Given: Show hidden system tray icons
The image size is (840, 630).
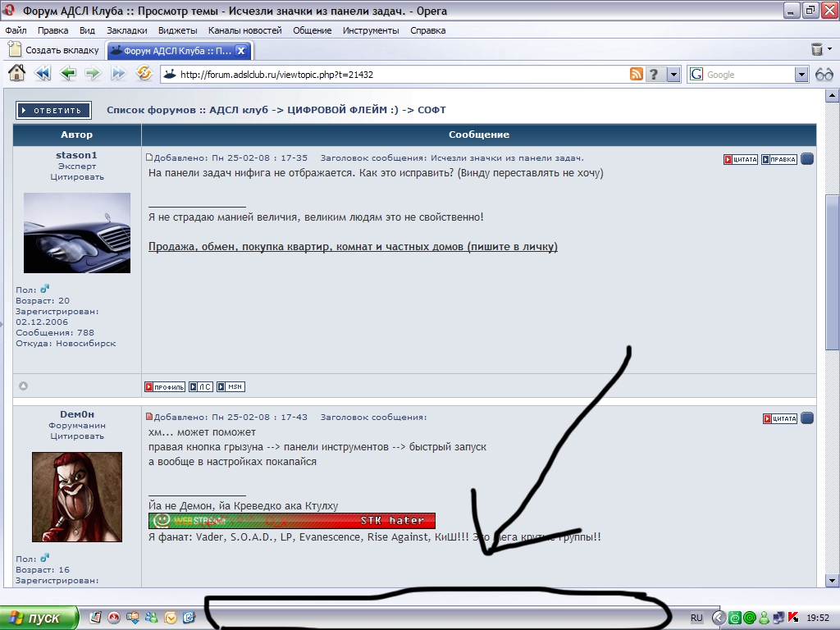Looking at the screenshot, I should pyautogui.click(x=719, y=618).
